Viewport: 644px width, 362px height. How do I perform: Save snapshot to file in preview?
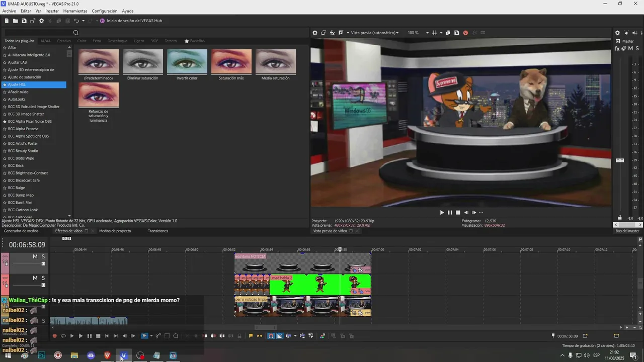click(456, 33)
